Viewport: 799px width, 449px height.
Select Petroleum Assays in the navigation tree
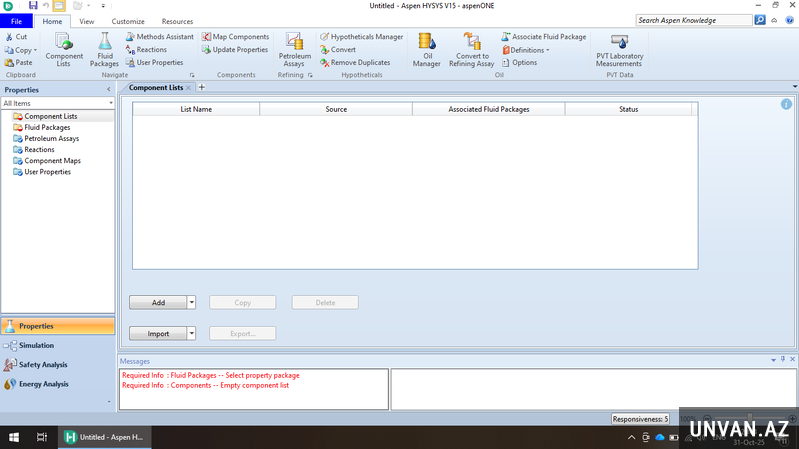[51, 139]
